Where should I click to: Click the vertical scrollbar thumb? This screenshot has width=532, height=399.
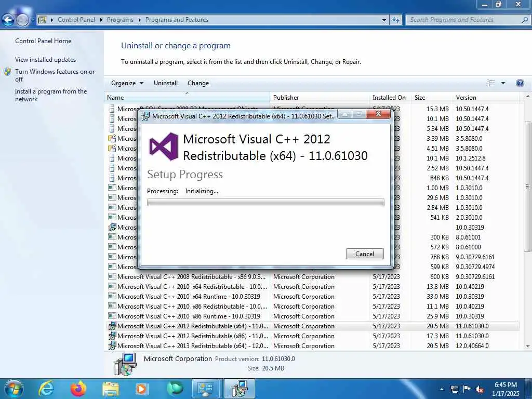pyautogui.click(x=527, y=186)
